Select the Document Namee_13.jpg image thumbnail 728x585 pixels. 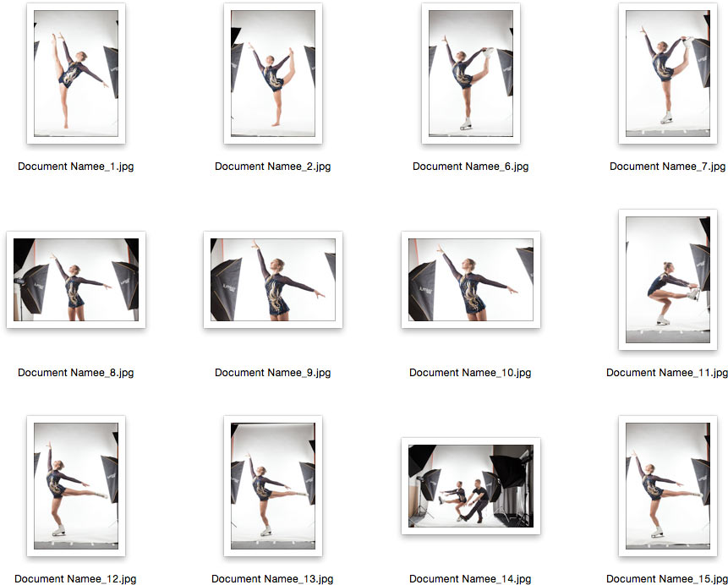click(x=273, y=486)
